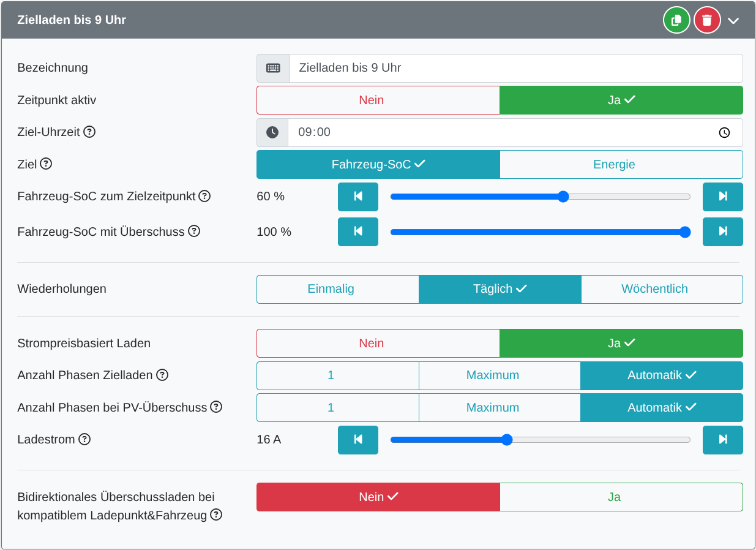Click the red trash delete icon

coord(707,20)
